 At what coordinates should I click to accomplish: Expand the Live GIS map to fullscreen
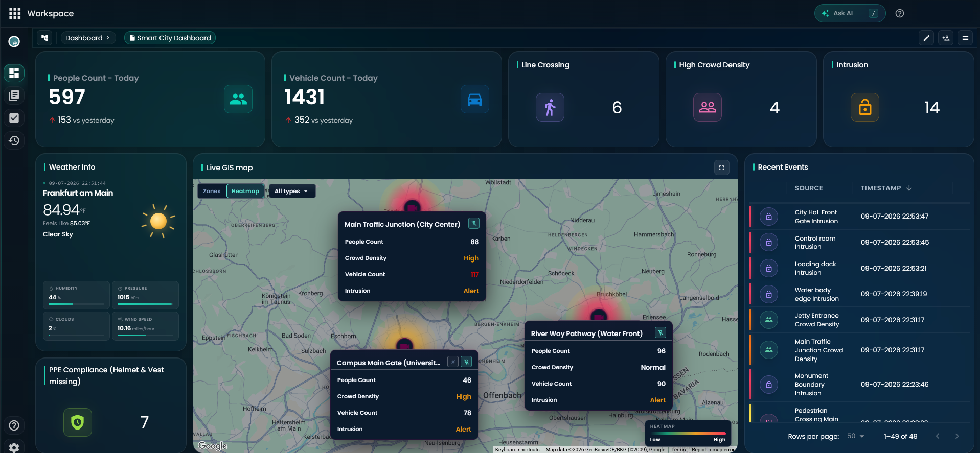point(722,168)
